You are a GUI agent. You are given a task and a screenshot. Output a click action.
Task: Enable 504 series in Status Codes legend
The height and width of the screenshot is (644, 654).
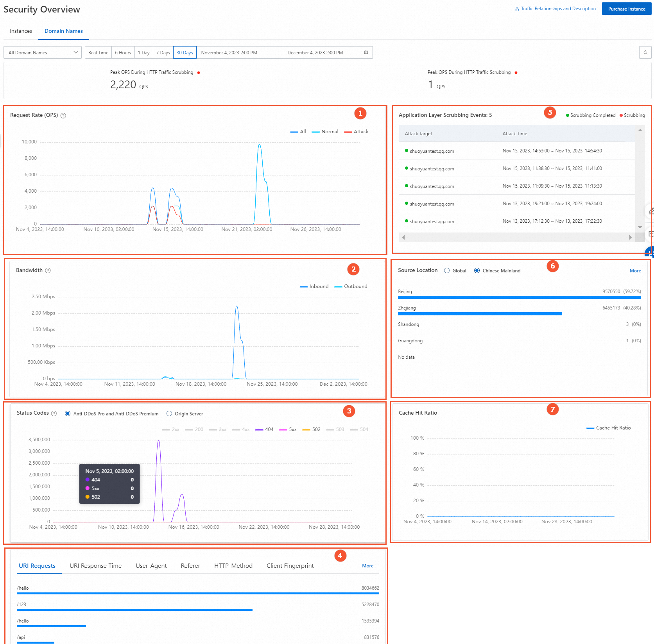point(359,429)
